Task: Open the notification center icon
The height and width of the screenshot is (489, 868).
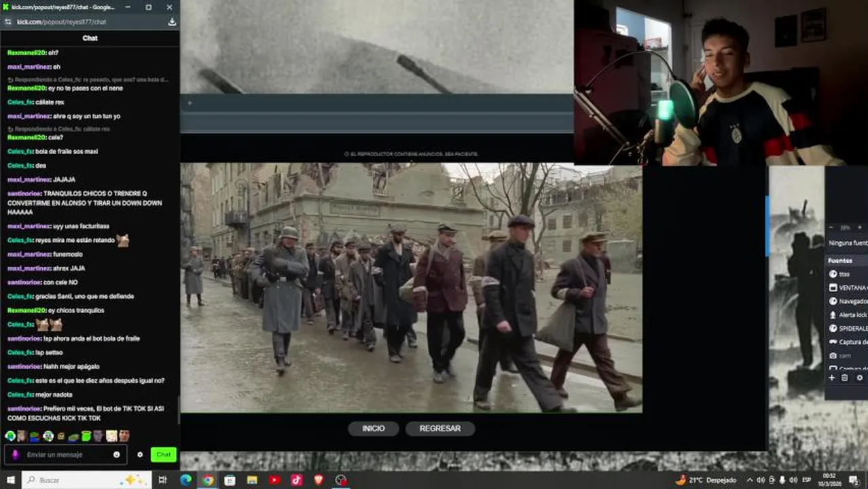Action: pos(854,480)
